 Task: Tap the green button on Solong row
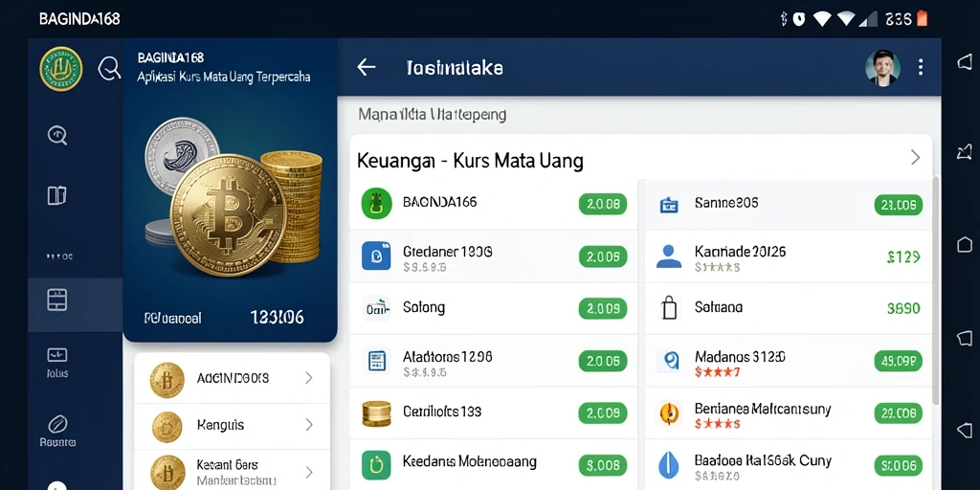[x=603, y=308]
